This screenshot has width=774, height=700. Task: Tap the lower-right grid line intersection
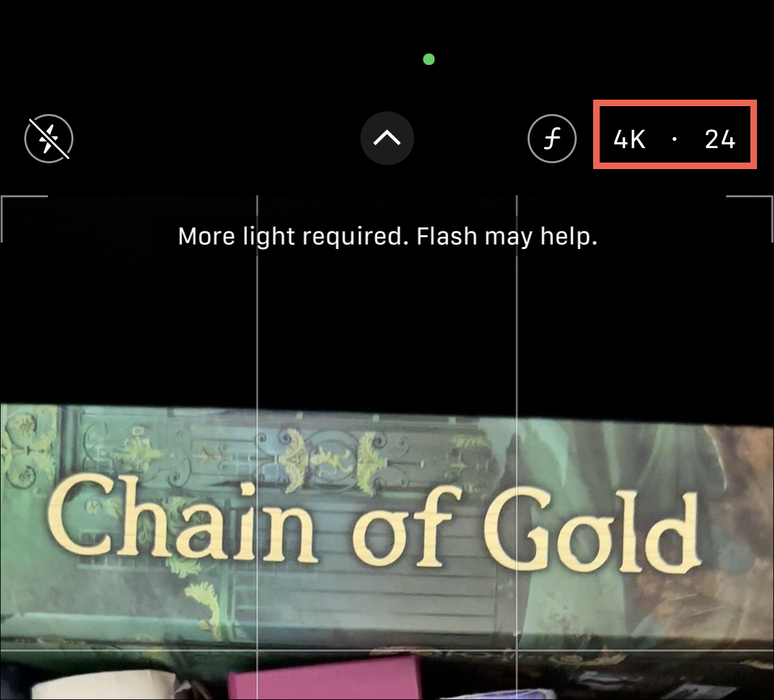tap(516, 651)
